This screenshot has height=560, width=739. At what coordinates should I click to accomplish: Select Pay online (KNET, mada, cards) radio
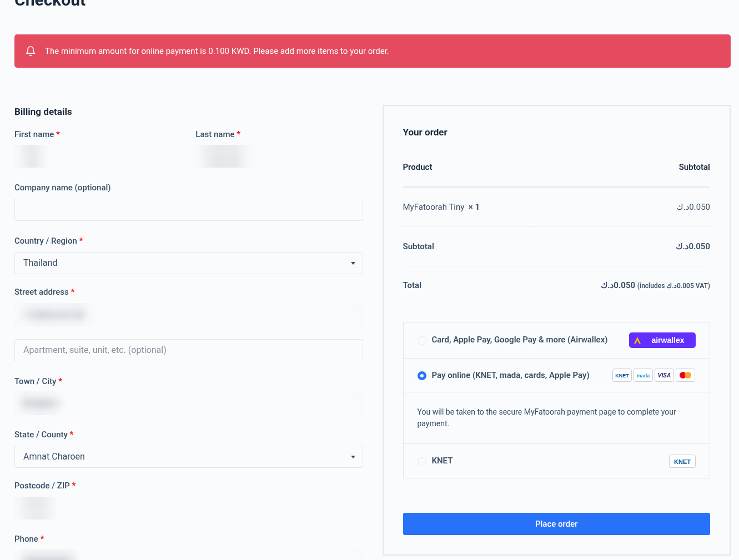point(422,376)
